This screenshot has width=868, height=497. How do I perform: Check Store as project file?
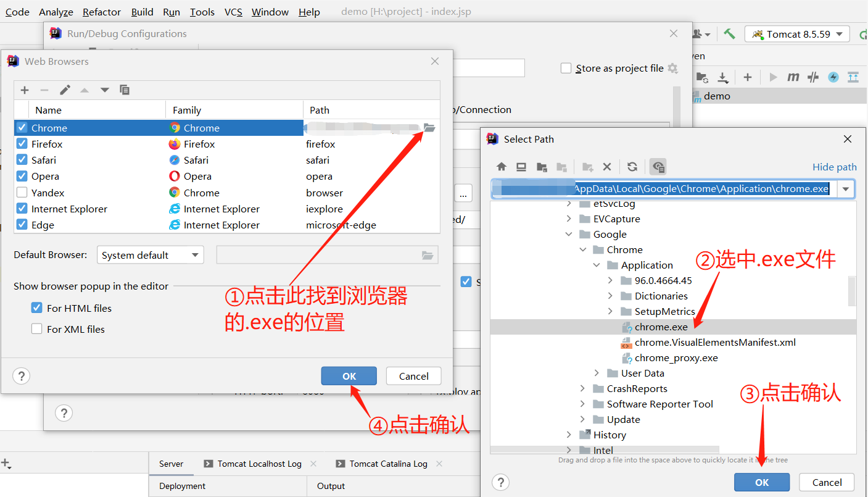tap(566, 69)
